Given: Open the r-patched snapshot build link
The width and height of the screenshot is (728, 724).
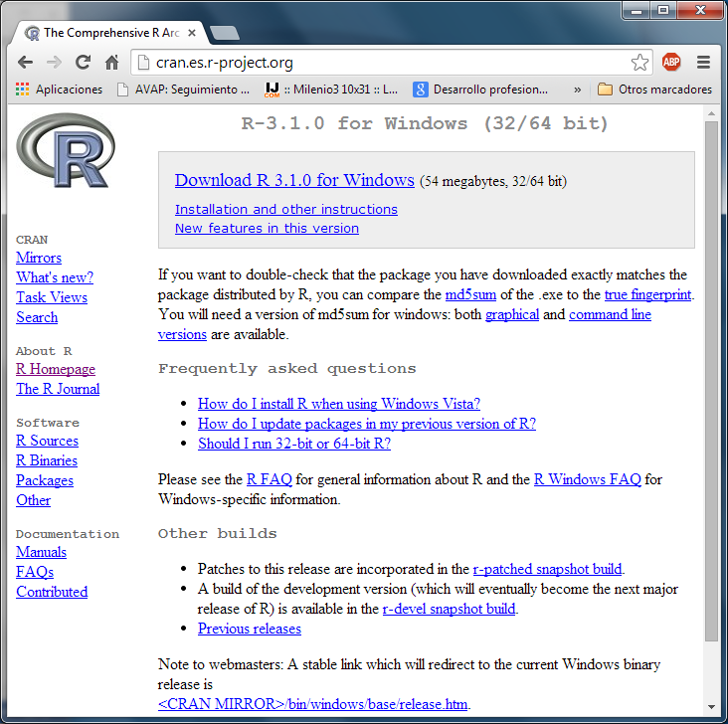Looking at the screenshot, I should pyautogui.click(x=547, y=570).
